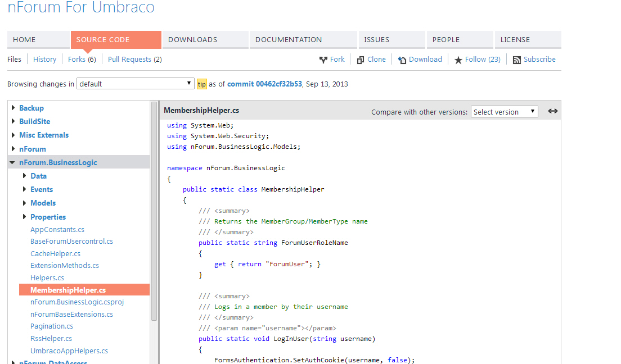The width and height of the screenshot is (621, 364).
Task: Click the LogInUser method declaration line
Action: point(287,339)
